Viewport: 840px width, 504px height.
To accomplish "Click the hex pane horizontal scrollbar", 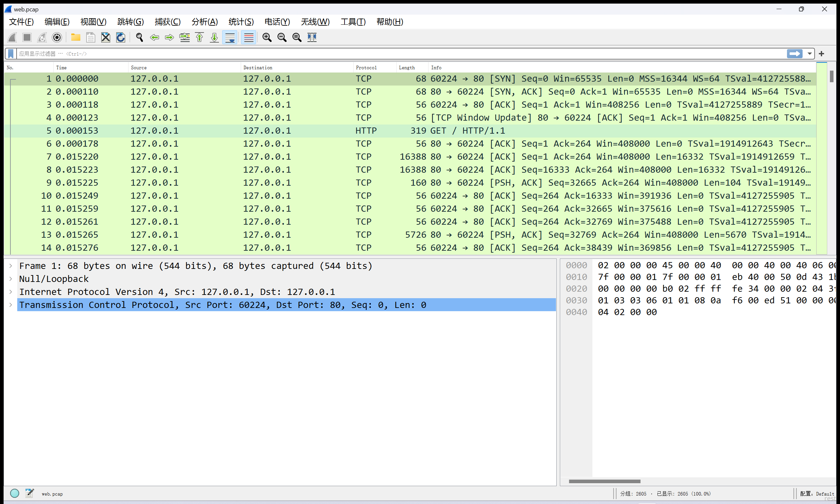I will 604,481.
